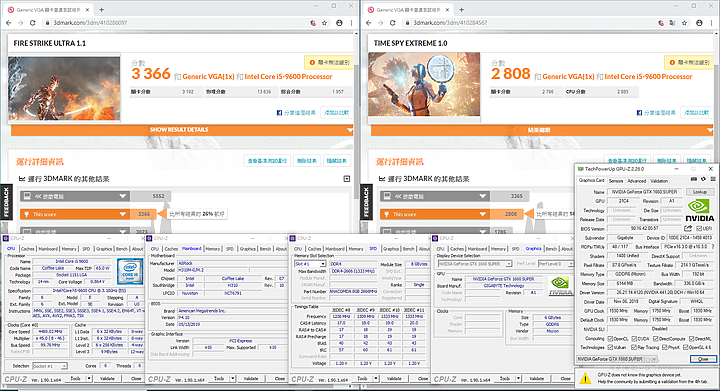Switch to Bench tab in CPU-Z SPD window
The height and width of the screenshot is (391, 720).
pos(408,249)
